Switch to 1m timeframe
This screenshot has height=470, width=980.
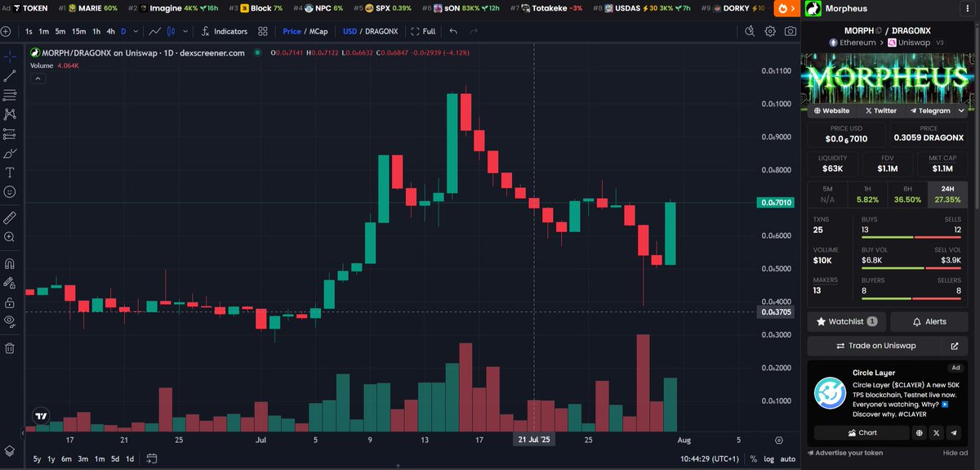click(x=44, y=31)
